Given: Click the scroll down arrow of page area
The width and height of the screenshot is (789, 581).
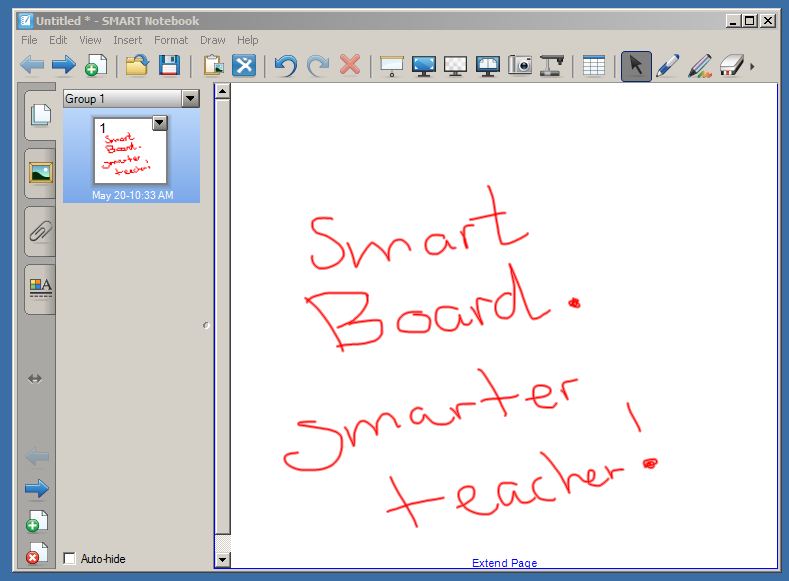Looking at the screenshot, I should [x=222, y=559].
